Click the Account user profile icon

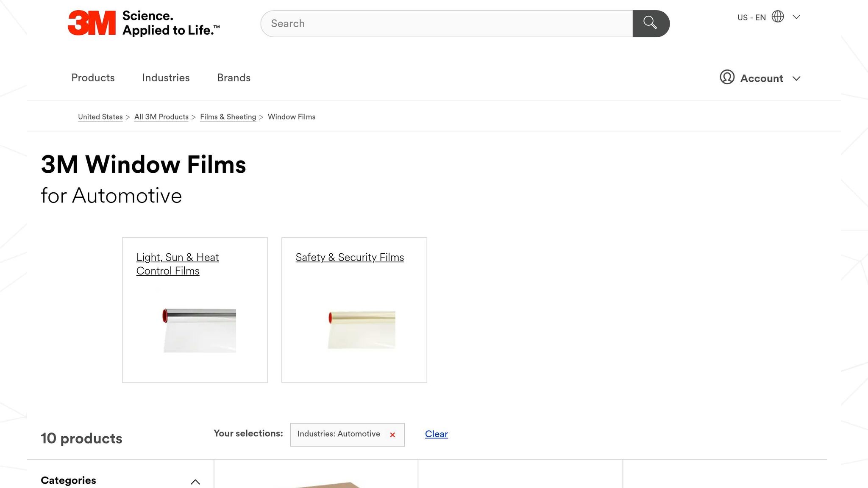click(727, 78)
